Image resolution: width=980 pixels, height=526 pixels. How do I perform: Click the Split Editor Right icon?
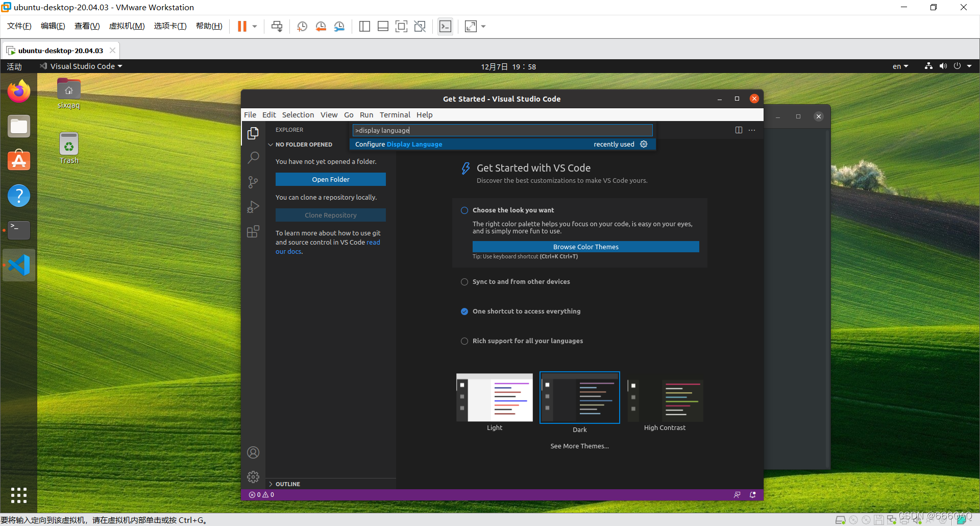[739, 130]
